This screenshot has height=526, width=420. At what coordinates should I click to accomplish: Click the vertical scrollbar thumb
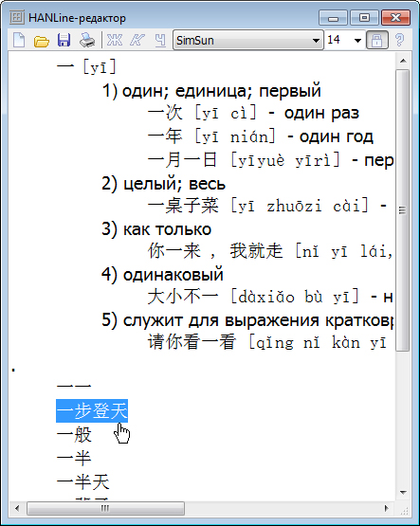(403, 210)
